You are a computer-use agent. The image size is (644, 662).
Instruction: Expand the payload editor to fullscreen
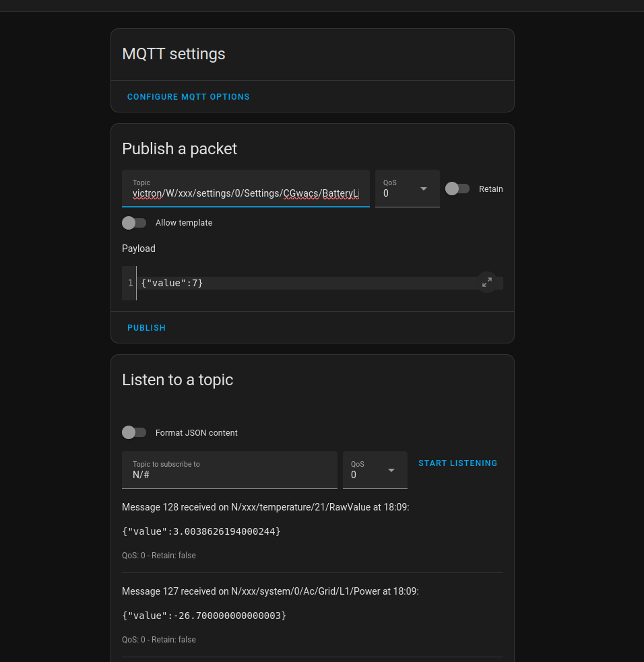point(487,282)
